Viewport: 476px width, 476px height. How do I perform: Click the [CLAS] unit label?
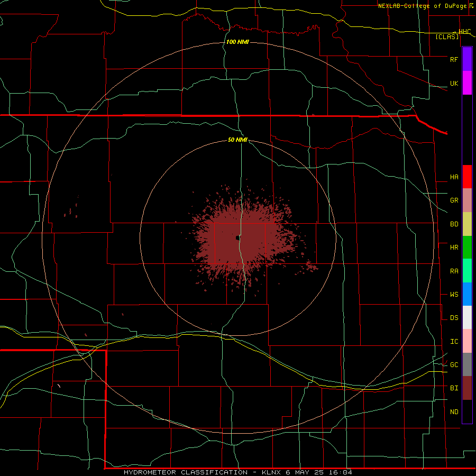(x=447, y=36)
